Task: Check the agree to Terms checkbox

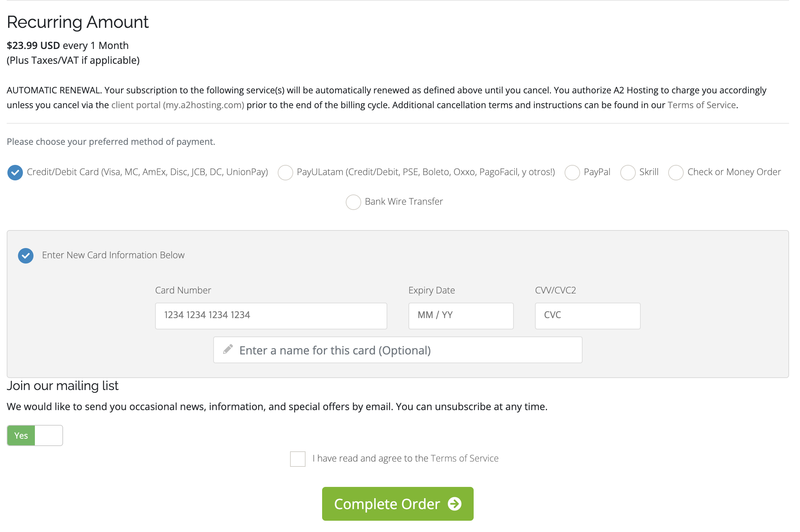Action: point(297,459)
